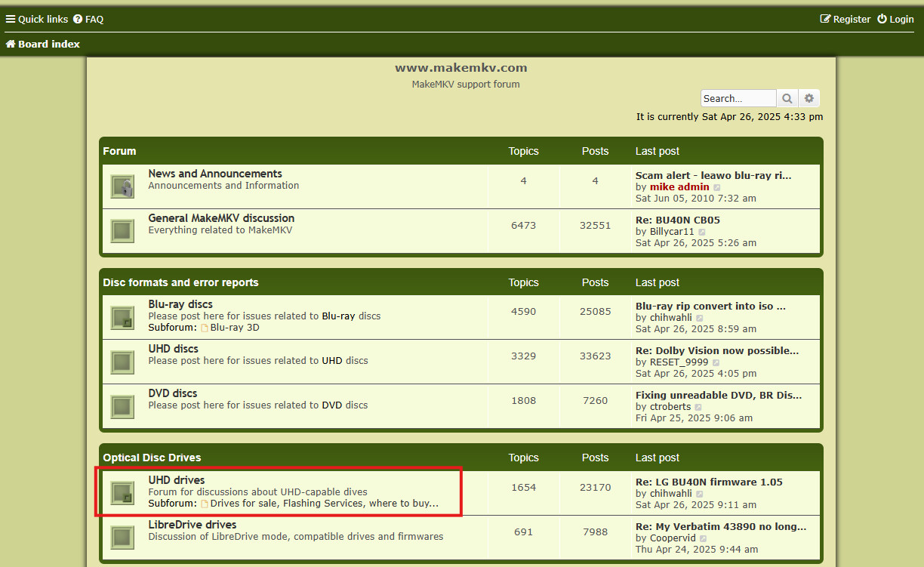Click the LibreDrive drives forum icon
This screenshot has width=924, height=567.
[x=122, y=538]
